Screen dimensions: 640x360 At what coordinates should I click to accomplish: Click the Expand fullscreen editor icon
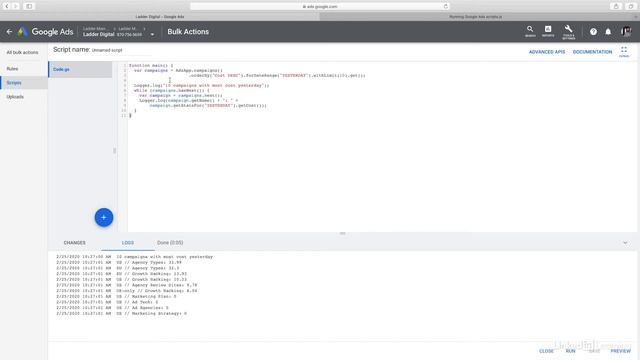(x=624, y=51)
